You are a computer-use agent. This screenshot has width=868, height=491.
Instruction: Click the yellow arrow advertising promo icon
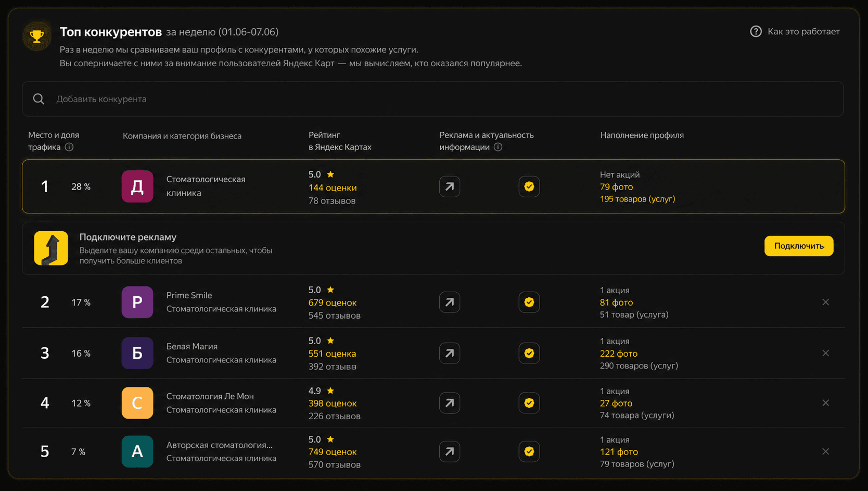[51, 248]
